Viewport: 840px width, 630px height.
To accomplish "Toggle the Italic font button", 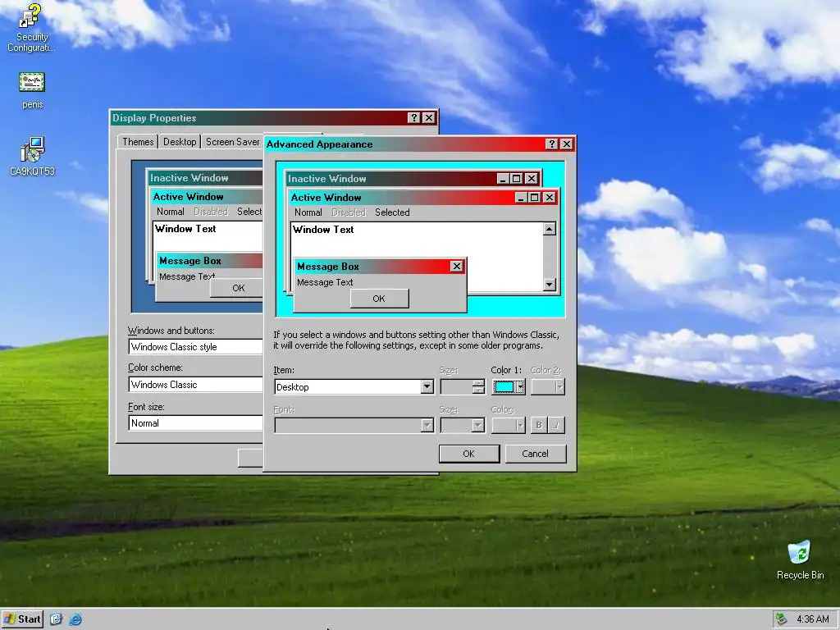I will [x=557, y=426].
